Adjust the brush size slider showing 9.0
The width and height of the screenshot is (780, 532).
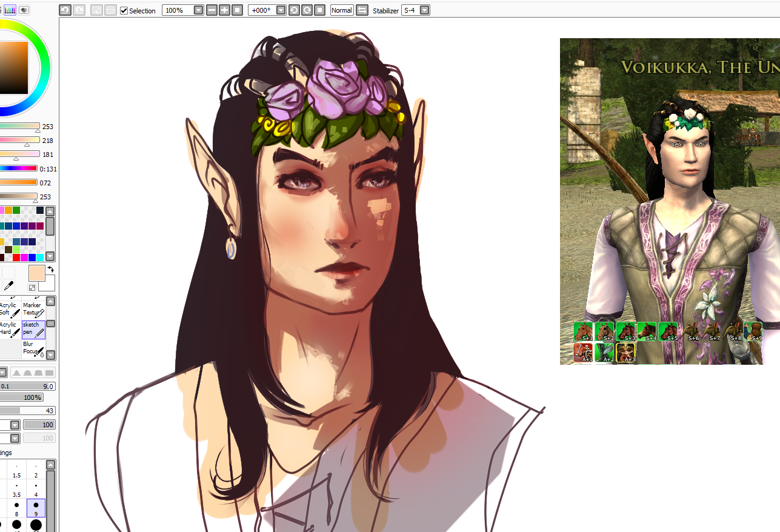click(27, 386)
